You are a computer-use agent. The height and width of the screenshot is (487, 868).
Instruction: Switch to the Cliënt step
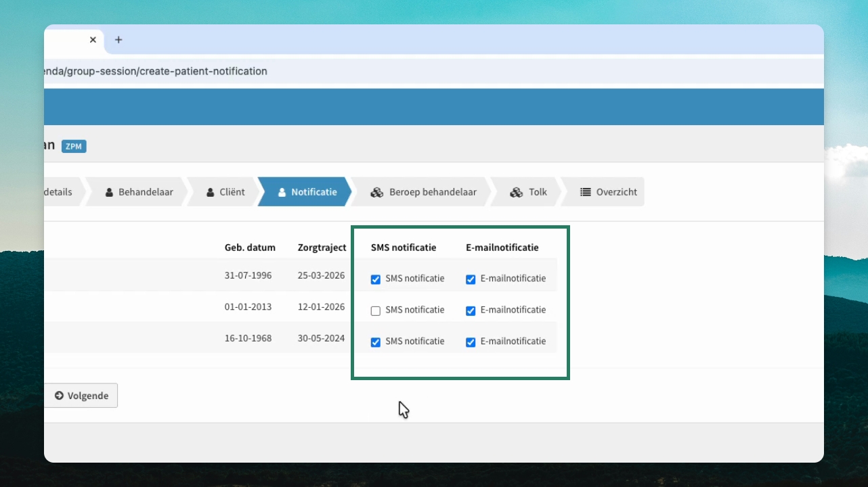225,191
